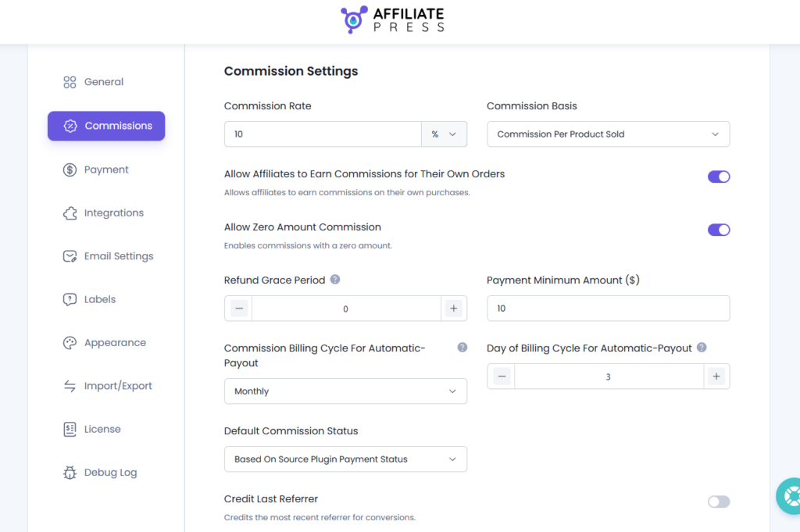Click help icon next to Refund Grace Period

coord(335,280)
